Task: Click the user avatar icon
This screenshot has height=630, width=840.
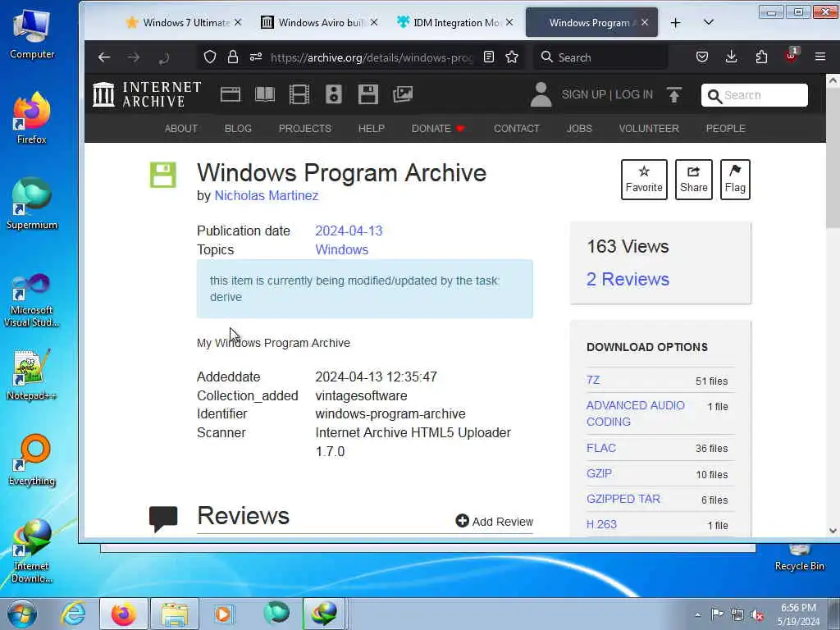Action: (541, 95)
